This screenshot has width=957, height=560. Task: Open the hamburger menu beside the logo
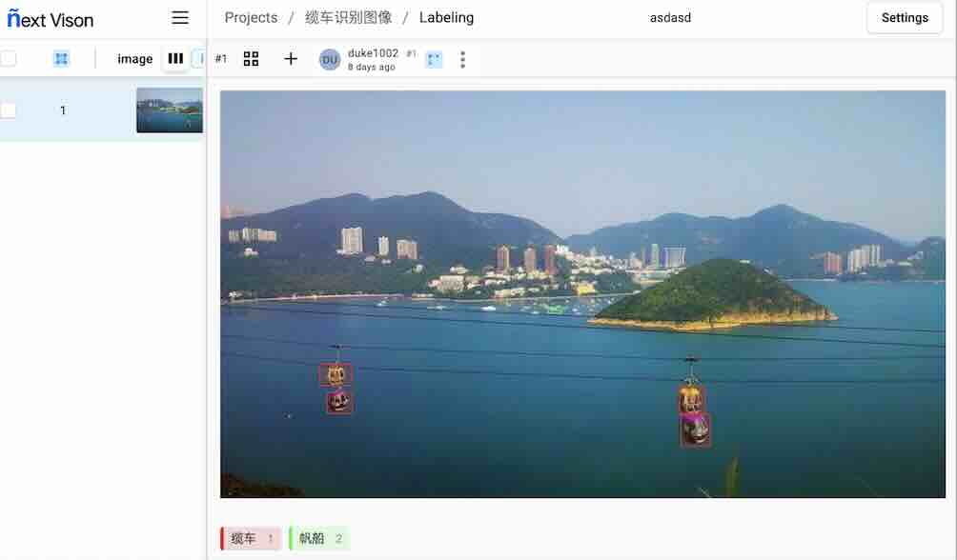(180, 18)
